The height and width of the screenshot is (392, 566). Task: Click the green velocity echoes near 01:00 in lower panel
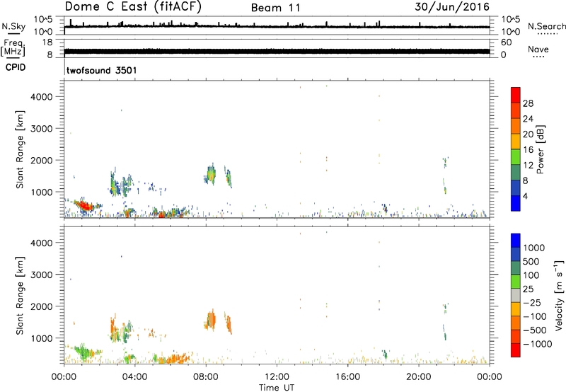click(x=83, y=352)
